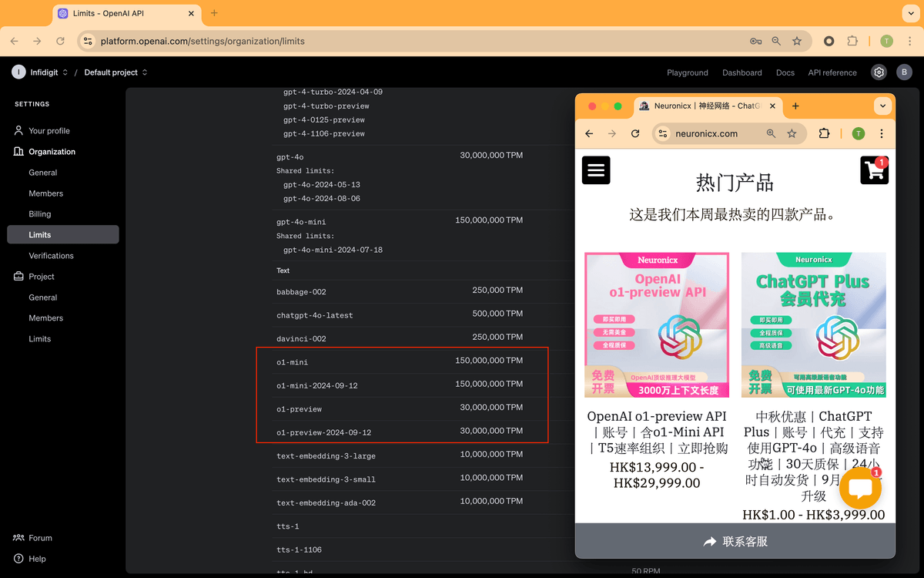Open the Neuronicx hamburger menu
Viewport: 924px width, 578px height.
tap(596, 170)
